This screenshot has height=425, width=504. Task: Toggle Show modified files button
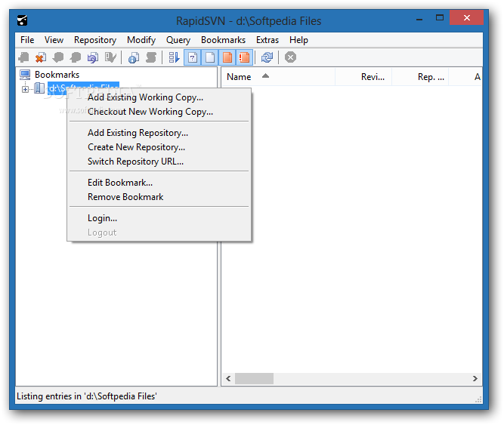(227, 57)
